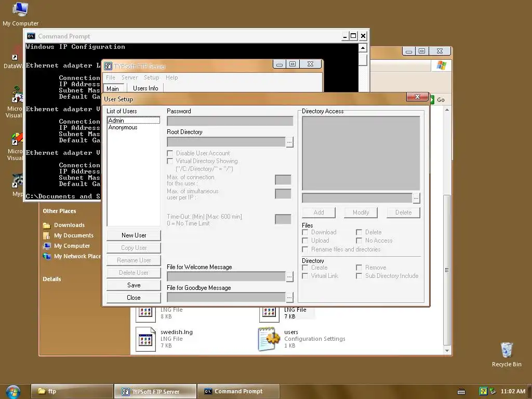Click Windows flag logo in explorer window

(442, 65)
